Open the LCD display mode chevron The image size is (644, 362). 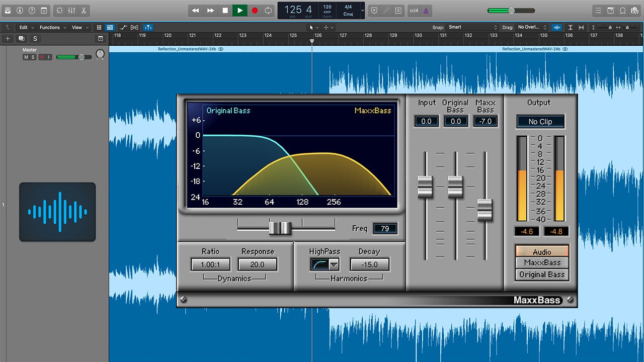tap(362, 10)
